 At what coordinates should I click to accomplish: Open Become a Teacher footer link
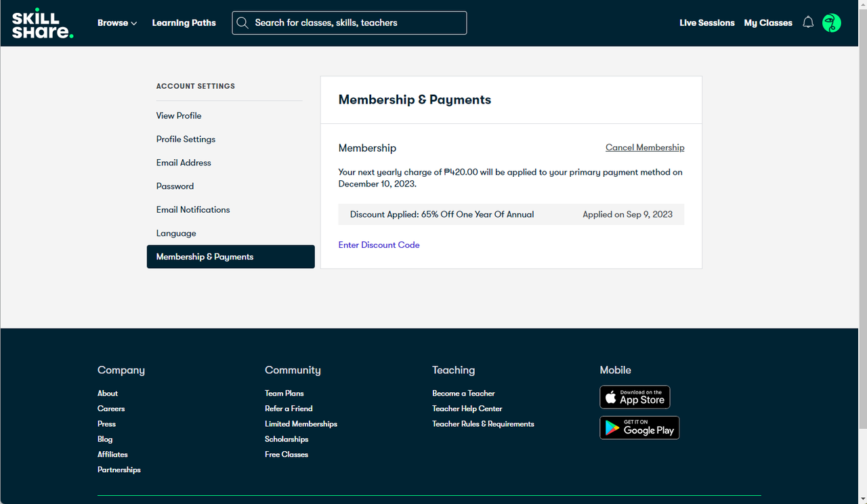(x=463, y=394)
